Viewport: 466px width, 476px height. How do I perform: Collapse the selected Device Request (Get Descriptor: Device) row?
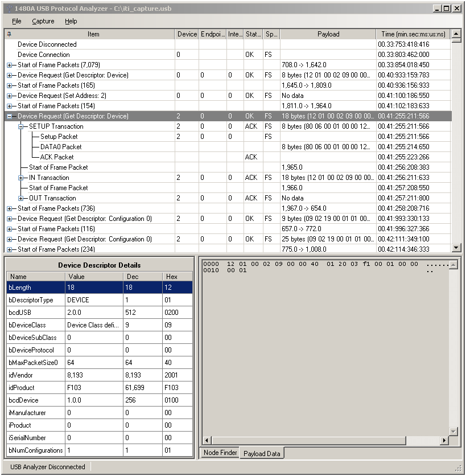(x=10, y=116)
